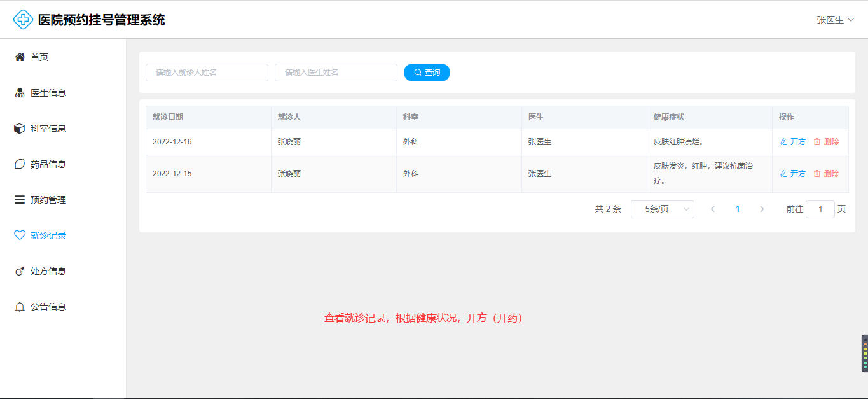Open the 张医生 user dropdown menu
The image size is (868, 399).
834,20
